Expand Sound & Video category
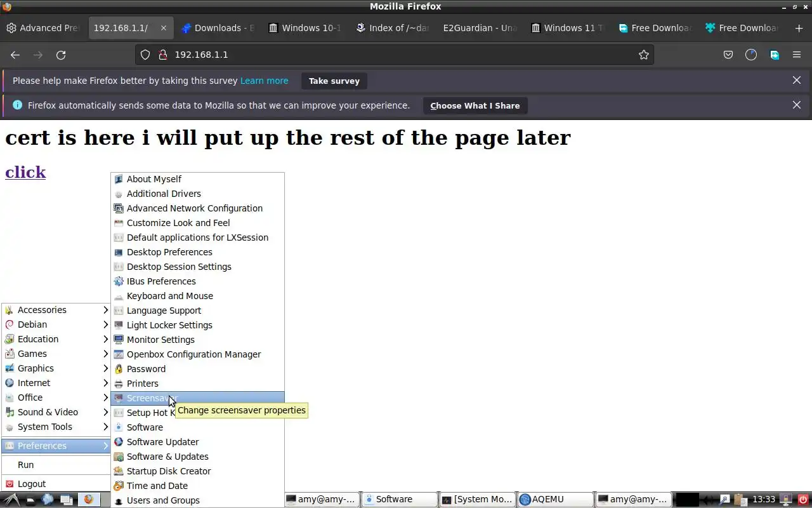This screenshot has height=508, width=812. [56, 412]
